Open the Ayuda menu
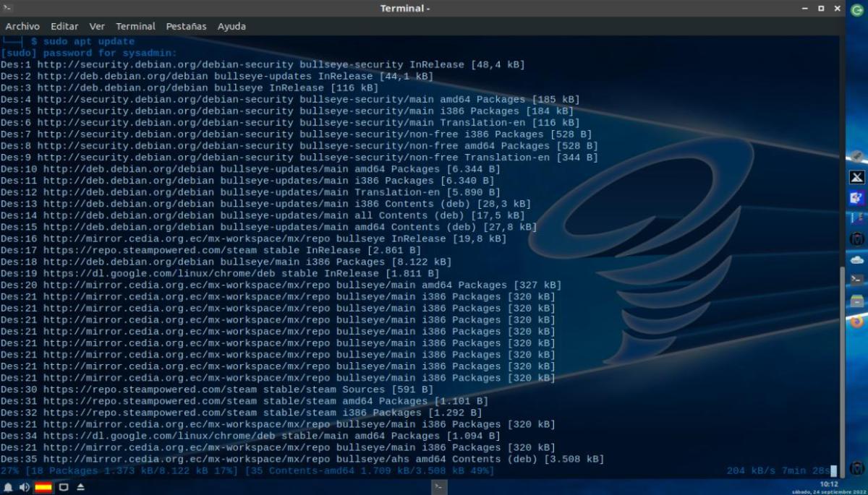This screenshot has height=495, width=868. pos(231,26)
